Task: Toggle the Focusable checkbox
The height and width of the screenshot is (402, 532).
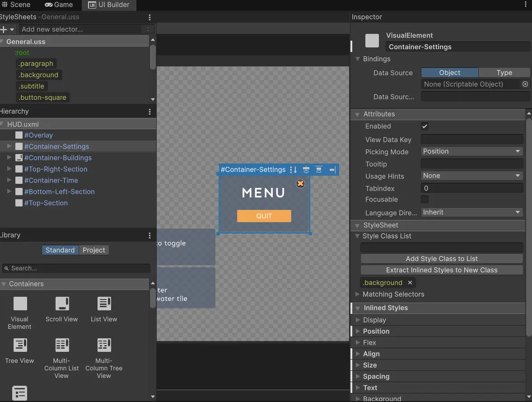Action: 425,200
